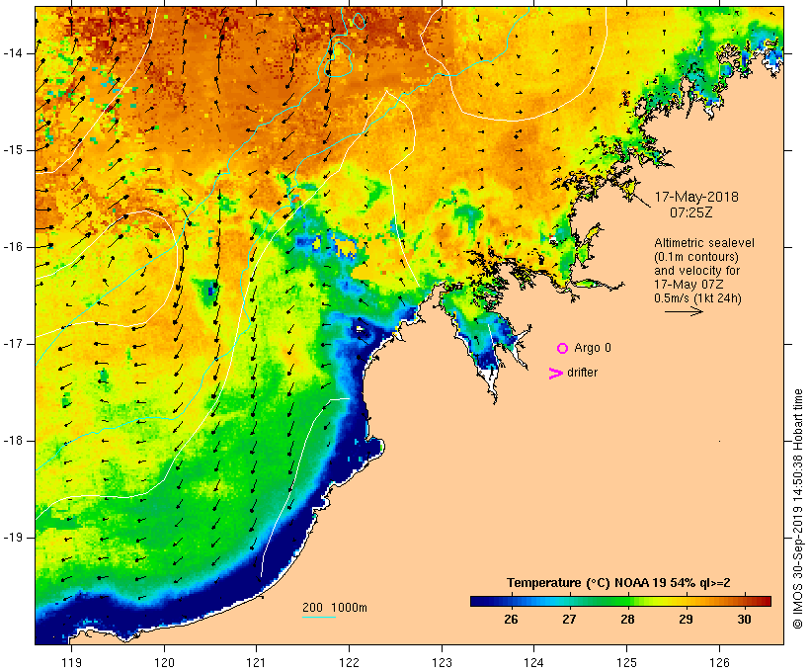Screen dimensions: 810x672
Task: Click the magenta Argo circle legend marker
Action: tap(563, 349)
